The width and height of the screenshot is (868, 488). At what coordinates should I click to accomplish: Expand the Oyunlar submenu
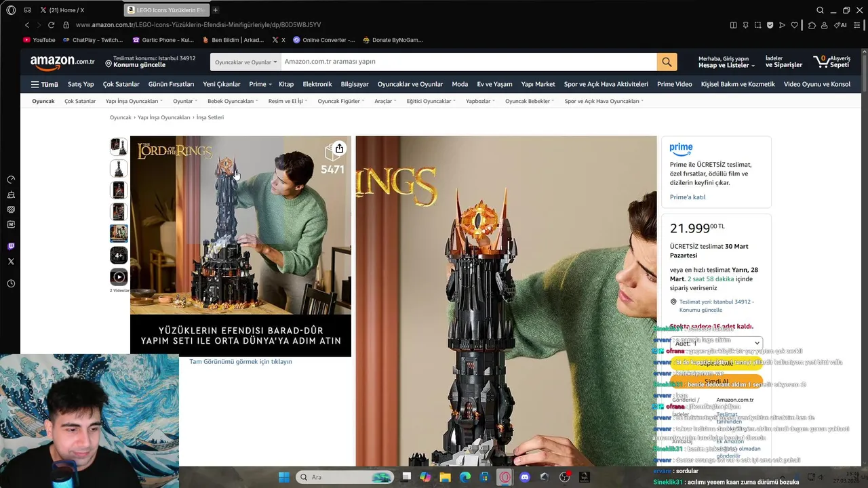tap(185, 101)
